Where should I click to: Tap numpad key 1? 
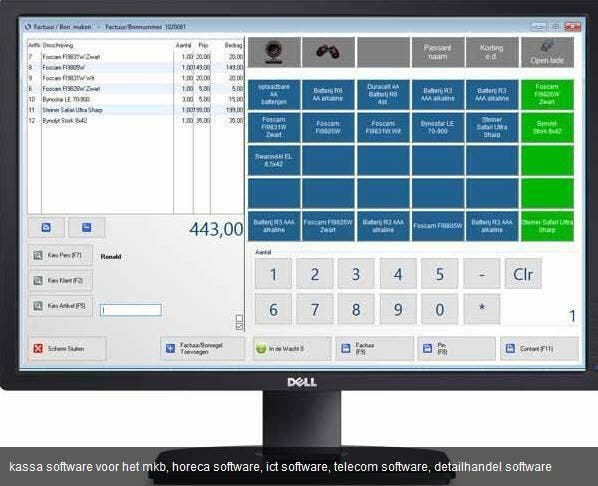273,274
